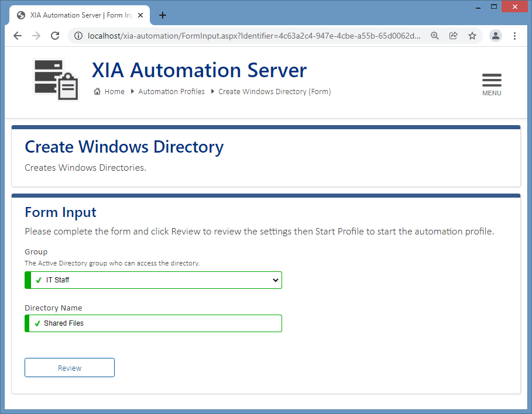Click the Review button
Viewport: 532px width, 414px height.
(69, 367)
